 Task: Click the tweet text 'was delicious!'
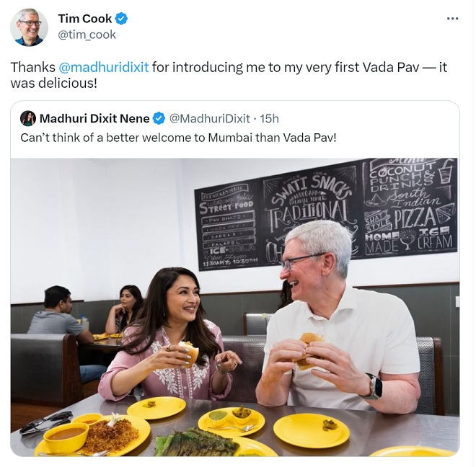pos(54,83)
